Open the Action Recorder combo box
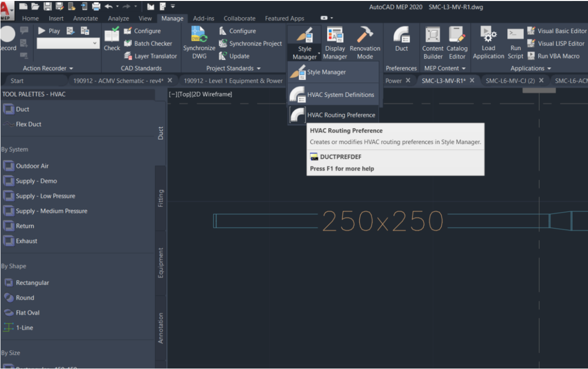The width and height of the screenshot is (588, 369). click(x=67, y=43)
